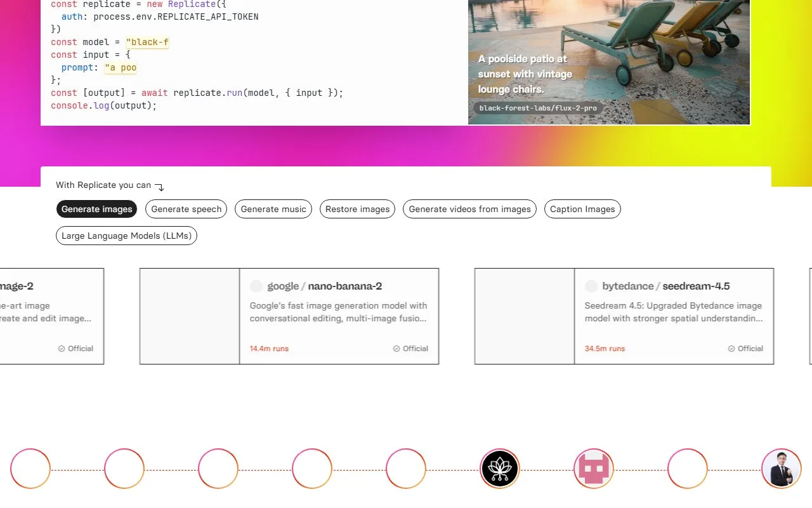Image resolution: width=812 pixels, height=508 pixels.
Task: Click the nano-banana-2 card thumbnail
Action: point(190,316)
